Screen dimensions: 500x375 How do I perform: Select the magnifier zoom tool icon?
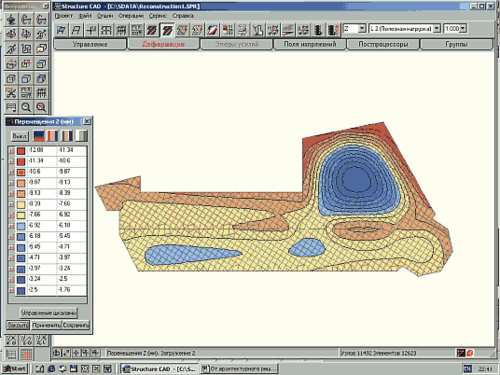pyautogui.click(x=26, y=107)
